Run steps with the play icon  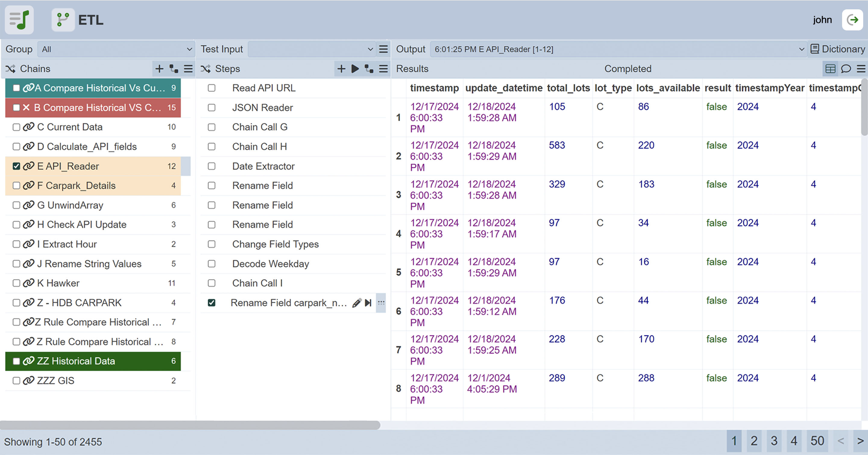[x=355, y=69]
